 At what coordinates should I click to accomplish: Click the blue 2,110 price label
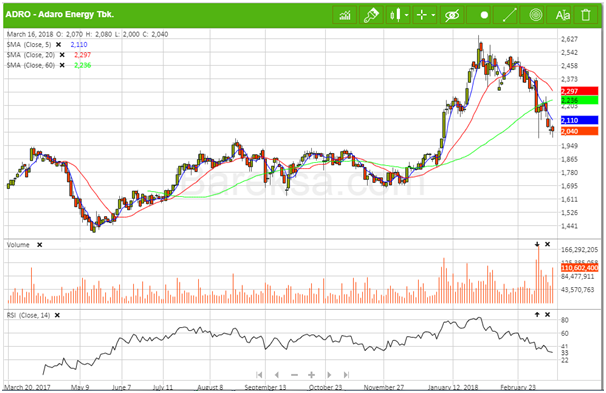pos(579,121)
